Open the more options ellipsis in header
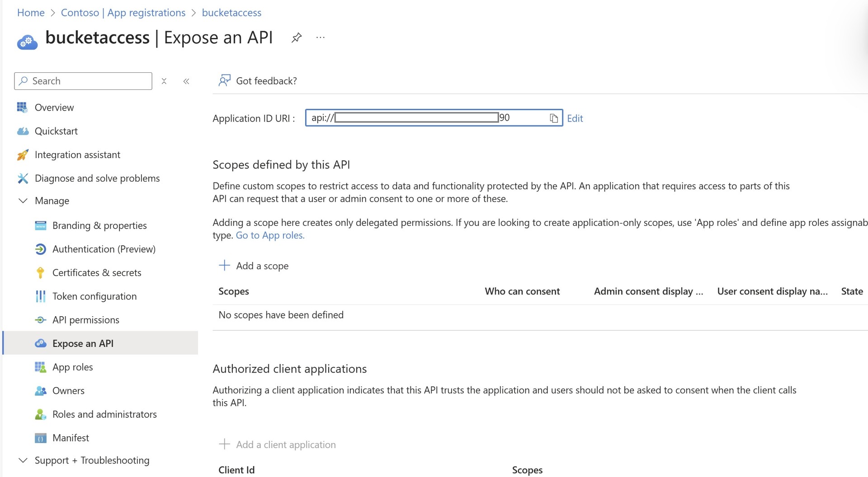 coord(321,37)
